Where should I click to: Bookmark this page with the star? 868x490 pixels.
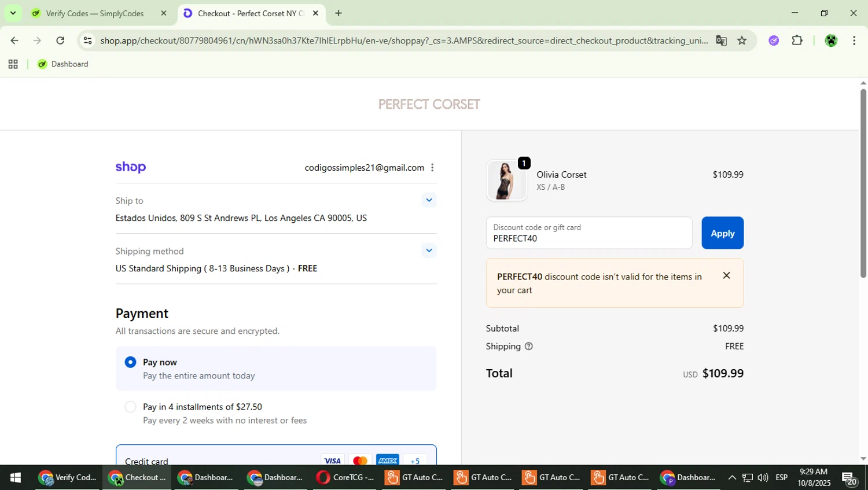tap(742, 40)
